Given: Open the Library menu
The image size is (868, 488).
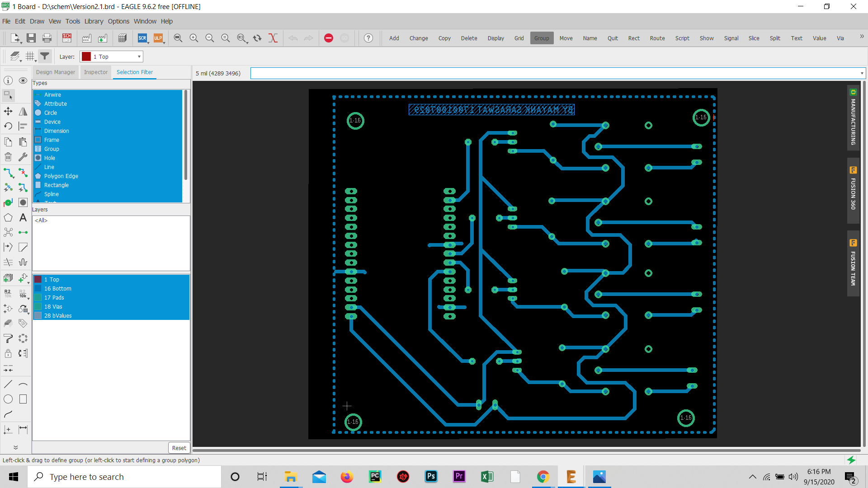Looking at the screenshot, I should [x=94, y=21].
